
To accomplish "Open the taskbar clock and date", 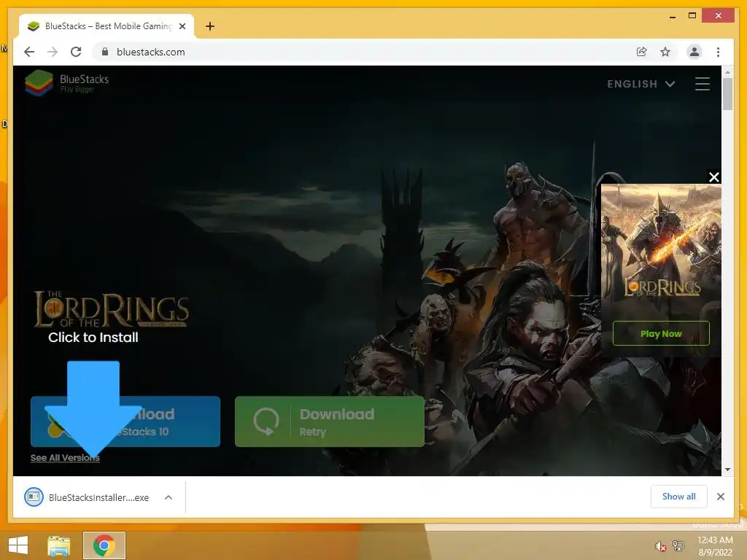I will [715, 545].
